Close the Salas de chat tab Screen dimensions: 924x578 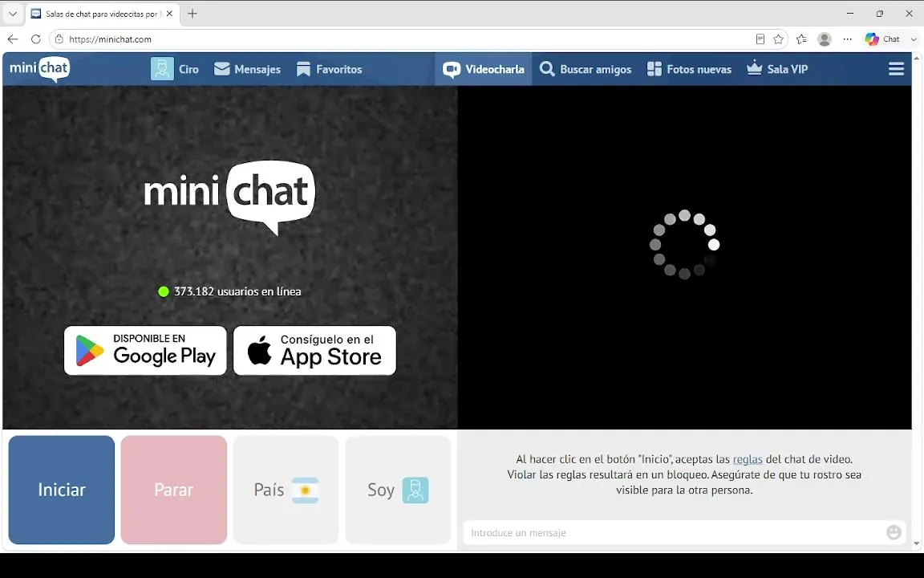pyautogui.click(x=169, y=14)
